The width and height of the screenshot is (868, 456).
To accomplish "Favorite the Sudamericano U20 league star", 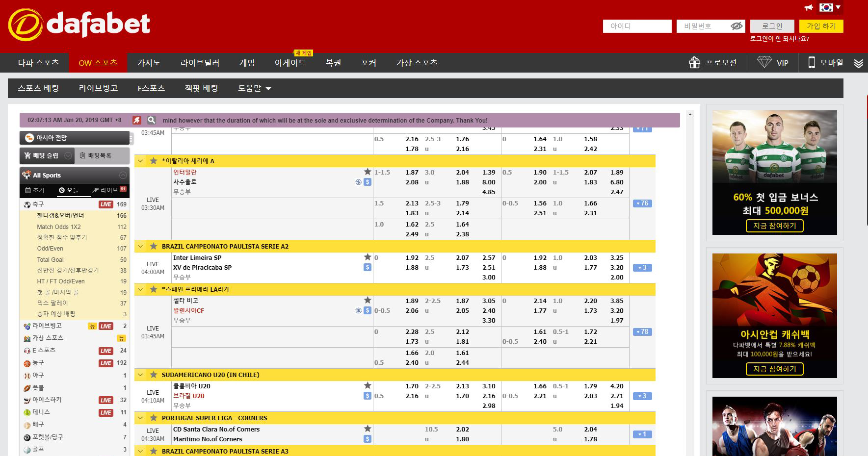I will [154, 375].
